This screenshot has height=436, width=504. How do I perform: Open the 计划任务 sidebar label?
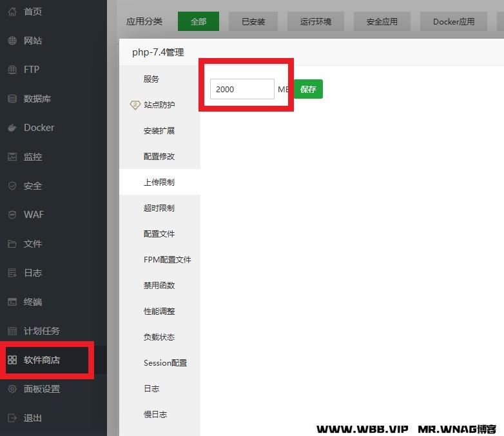coord(42,331)
